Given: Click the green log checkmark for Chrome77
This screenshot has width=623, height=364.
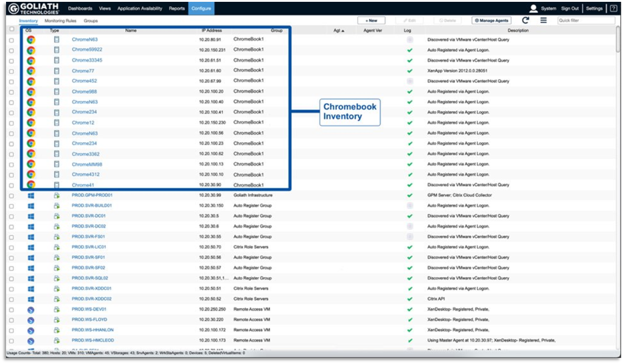Looking at the screenshot, I should [409, 70].
